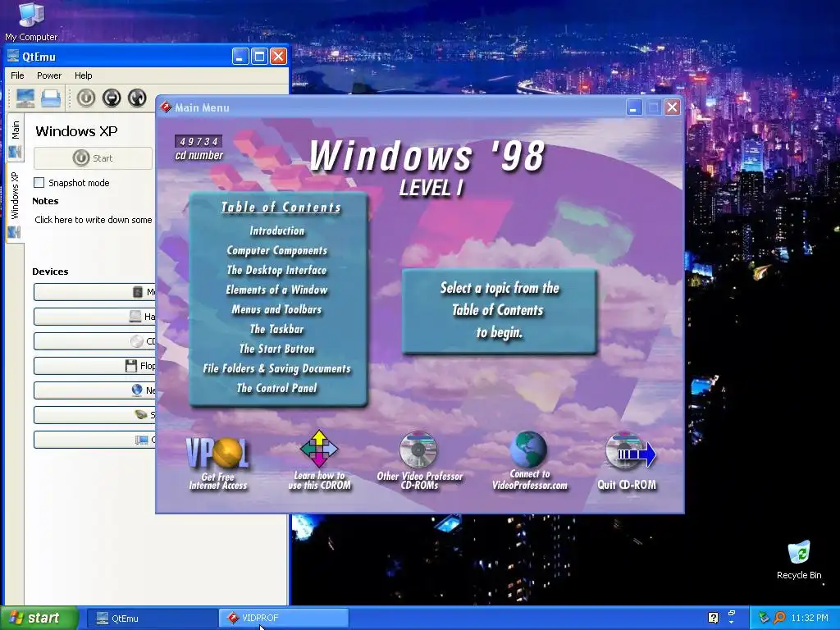
Task: Click the 11:32 PM system clock
Action: [810, 619]
